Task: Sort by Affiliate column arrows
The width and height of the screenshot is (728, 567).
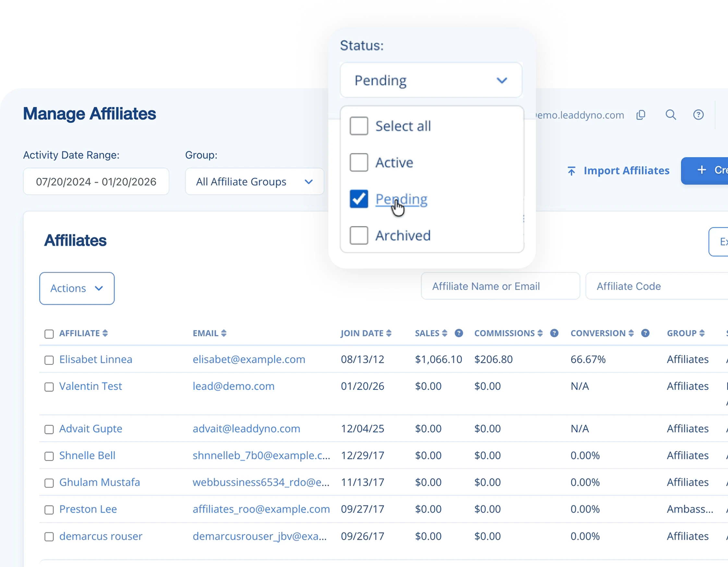Action: pyautogui.click(x=105, y=333)
